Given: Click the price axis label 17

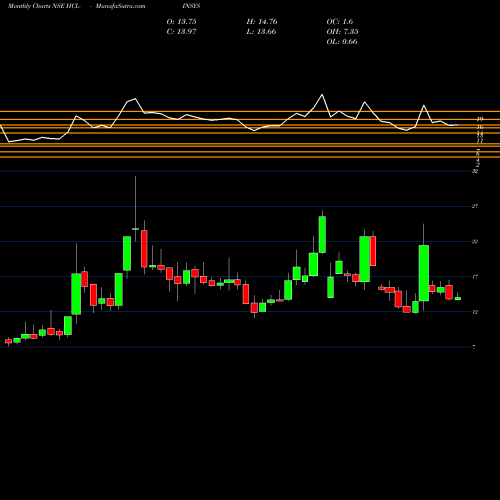Looking at the screenshot, I should pyautogui.click(x=475, y=277).
